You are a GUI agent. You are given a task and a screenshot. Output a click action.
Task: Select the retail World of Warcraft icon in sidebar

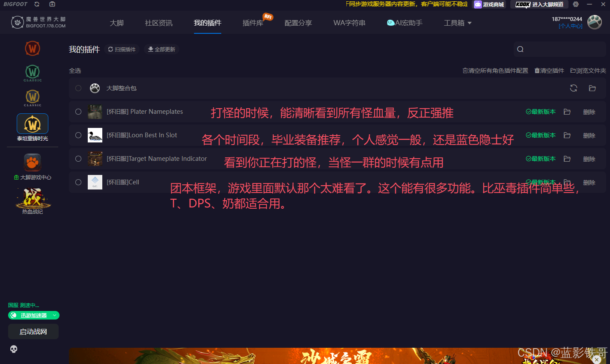coord(33,48)
